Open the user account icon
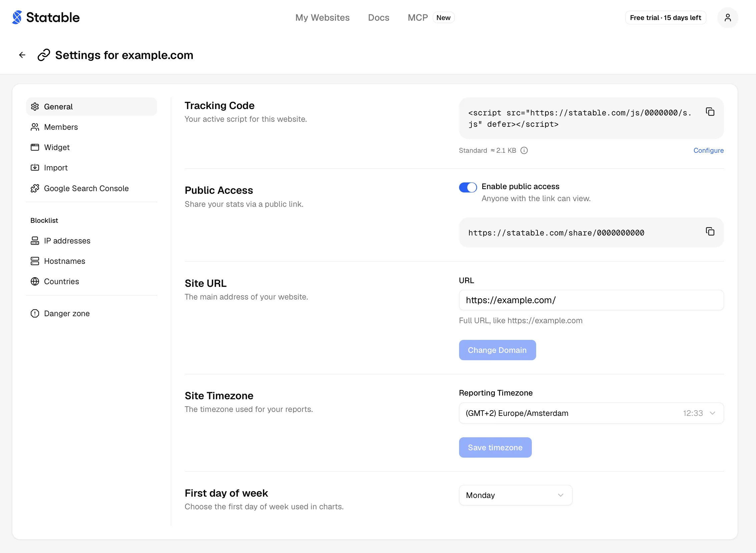Image resolution: width=756 pixels, height=553 pixels. pyautogui.click(x=728, y=17)
